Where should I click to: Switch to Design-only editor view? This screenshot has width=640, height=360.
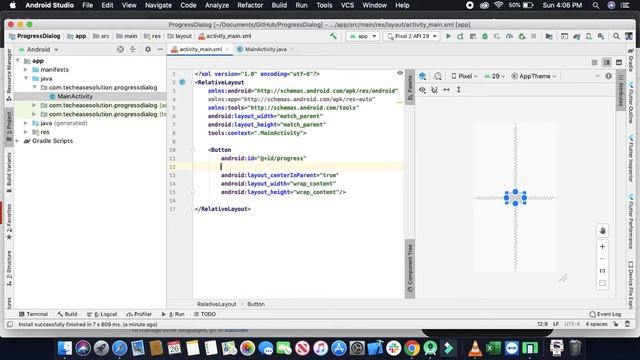pyautogui.click(x=619, y=62)
